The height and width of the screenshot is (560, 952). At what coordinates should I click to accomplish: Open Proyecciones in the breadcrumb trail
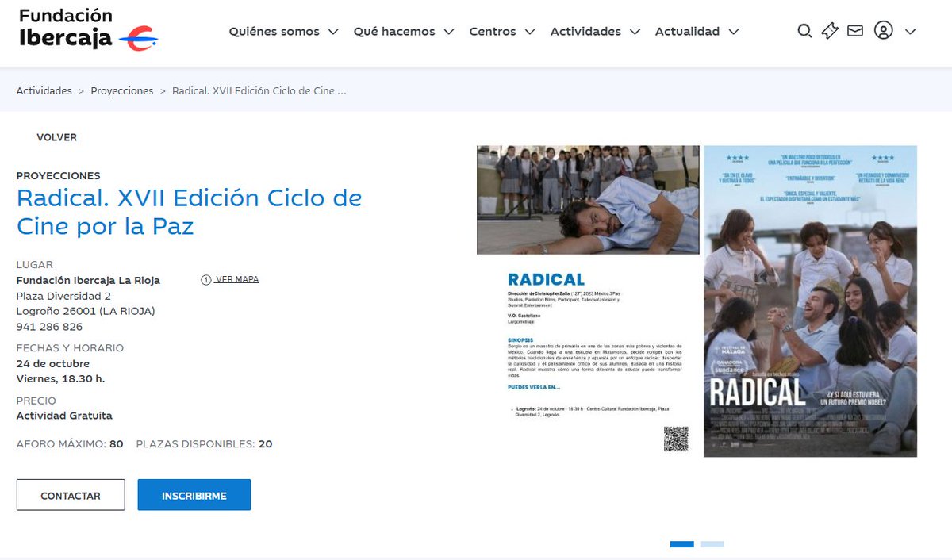point(122,90)
